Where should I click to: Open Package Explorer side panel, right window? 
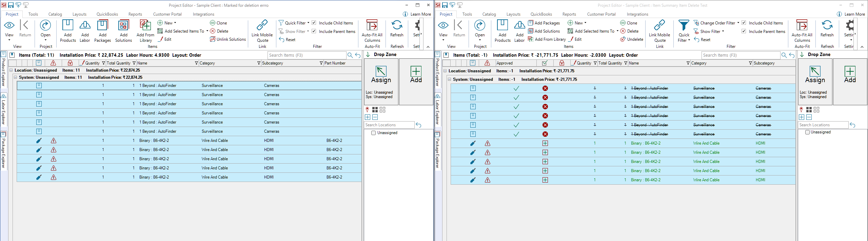(437, 151)
